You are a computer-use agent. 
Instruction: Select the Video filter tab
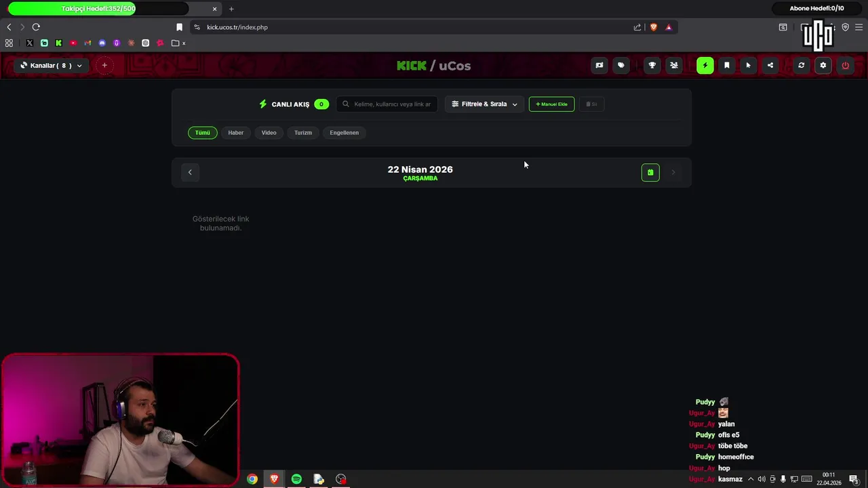[269, 133]
